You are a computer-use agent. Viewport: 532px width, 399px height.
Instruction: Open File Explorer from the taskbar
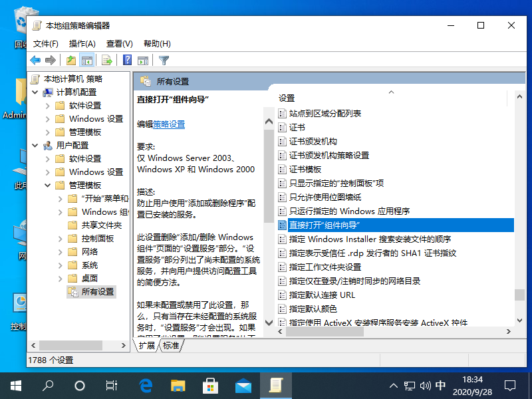(178, 384)
